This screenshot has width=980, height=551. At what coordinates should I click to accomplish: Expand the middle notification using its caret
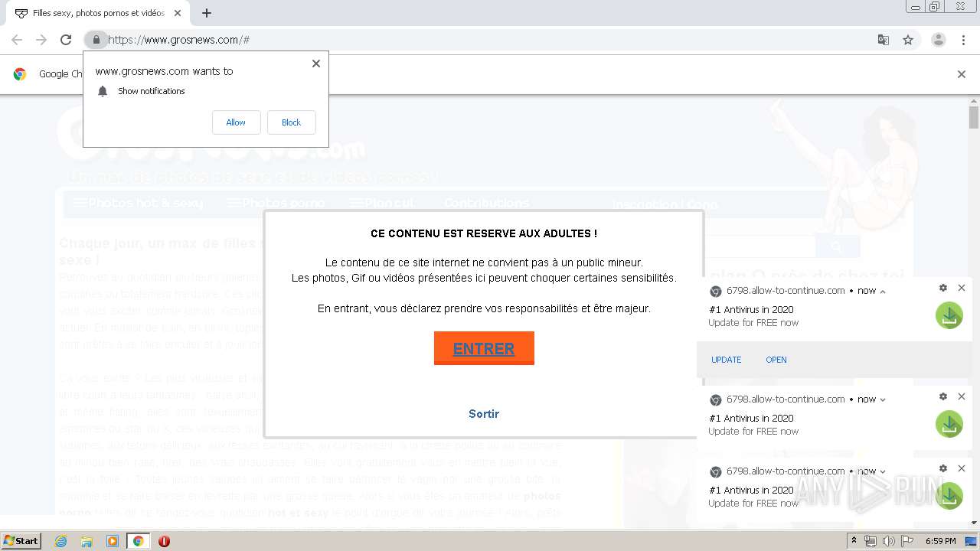click(x=883, y=399)
